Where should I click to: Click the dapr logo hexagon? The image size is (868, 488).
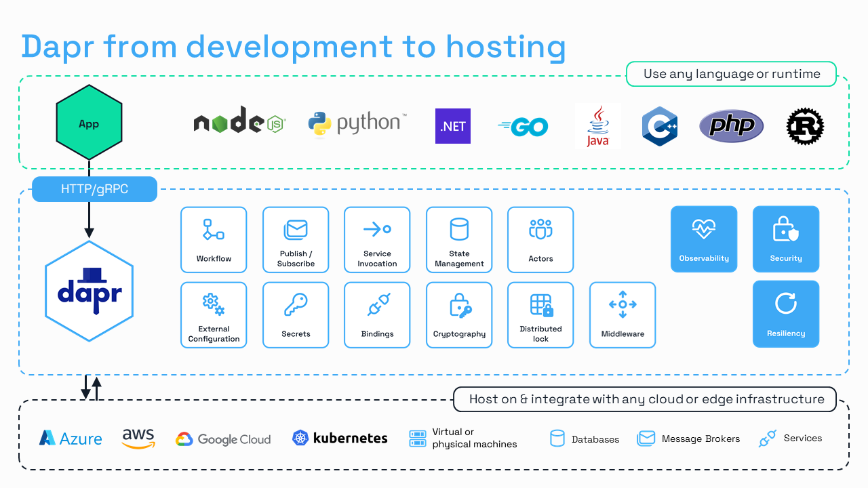(x=89, y=291)
